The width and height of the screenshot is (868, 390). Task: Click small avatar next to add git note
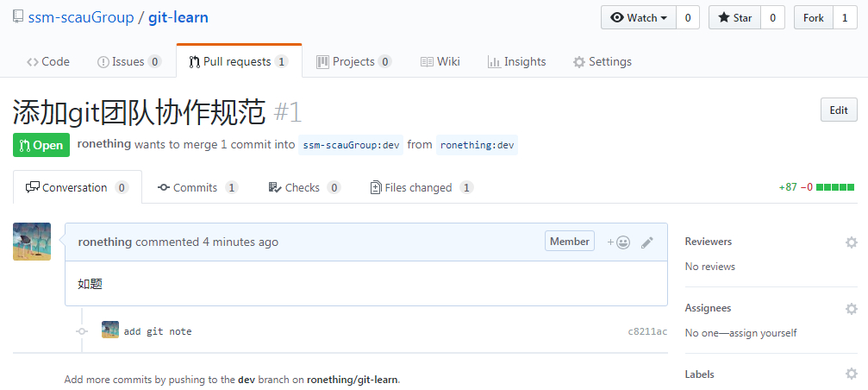[110, 330]
